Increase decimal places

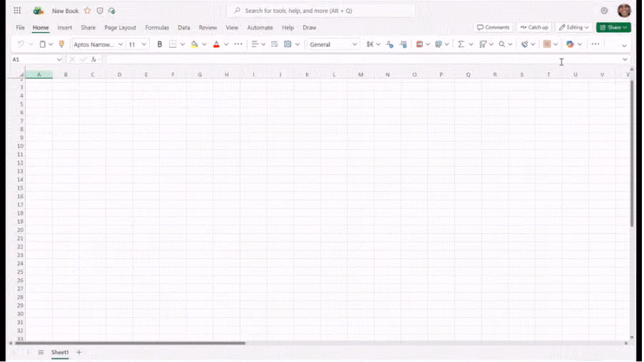coord(404,44)
